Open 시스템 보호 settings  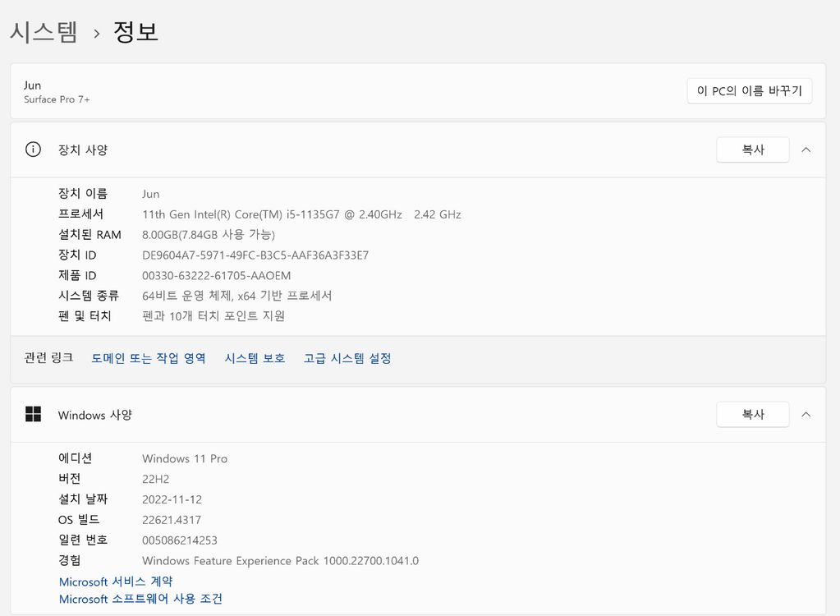pos(255,358)
